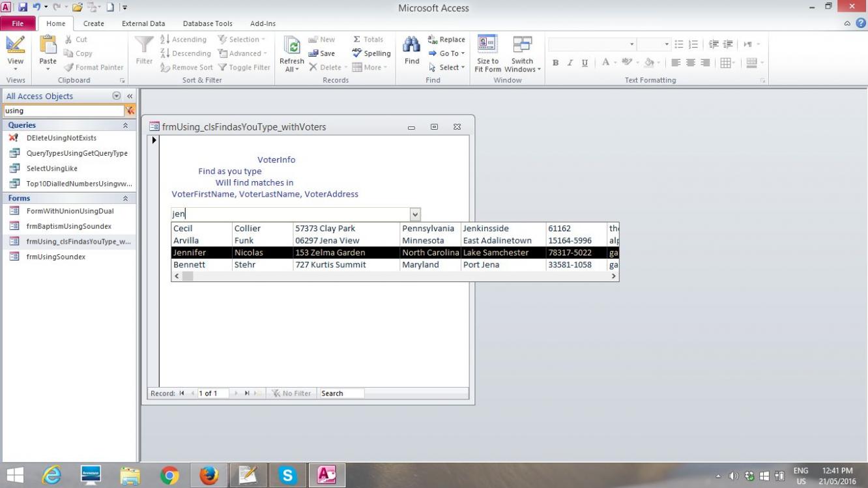The height and width of the screenshot is (488, 868).
Task: Collapse the Queries group
Action: tap(125, 125)
